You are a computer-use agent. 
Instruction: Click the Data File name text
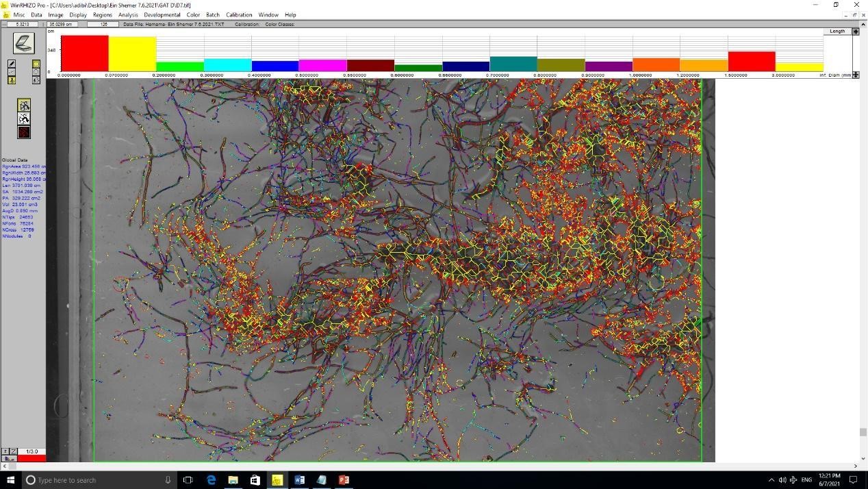click(x=174, y=25)
